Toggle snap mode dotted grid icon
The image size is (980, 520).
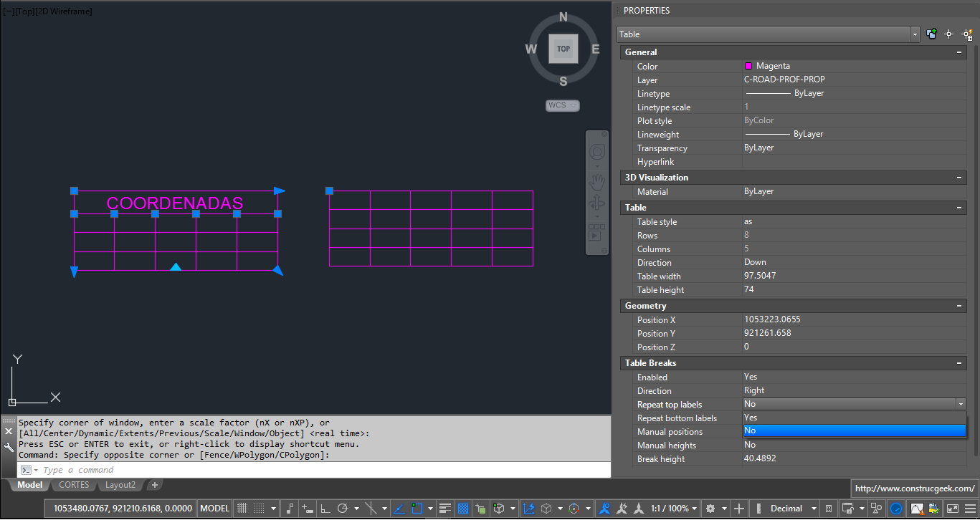pos(259,509)
